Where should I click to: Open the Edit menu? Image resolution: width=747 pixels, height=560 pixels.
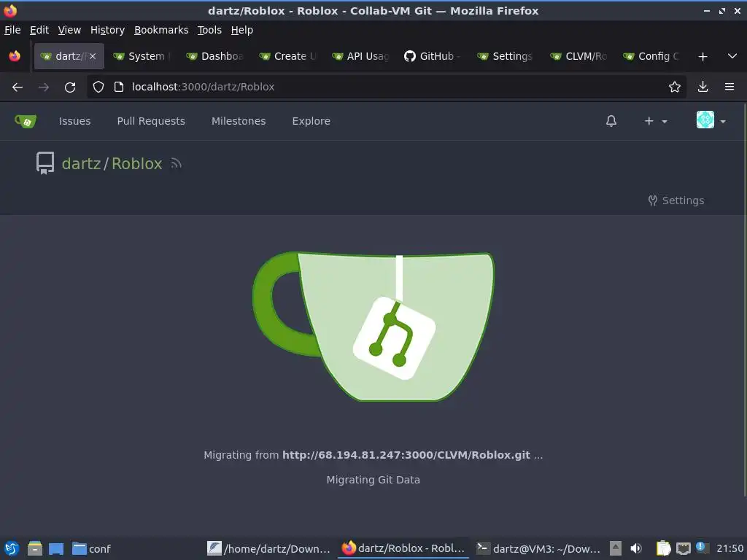click(x=39, y=30)
